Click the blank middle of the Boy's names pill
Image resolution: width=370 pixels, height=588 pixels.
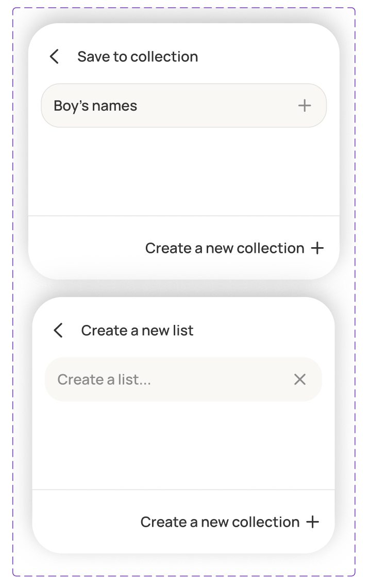(216, 106)
